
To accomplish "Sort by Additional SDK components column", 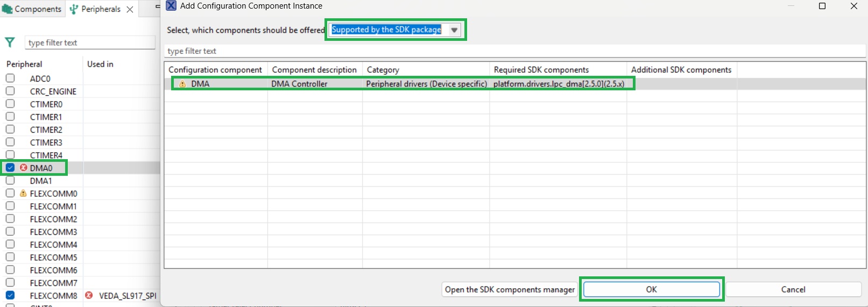I will click(x=682, y=70).
